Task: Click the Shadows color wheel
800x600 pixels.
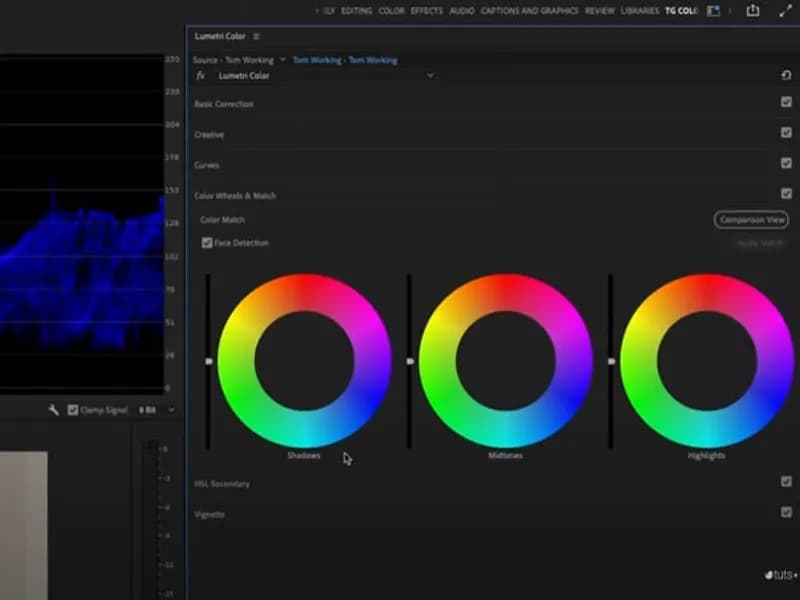Action: point(305,361)
